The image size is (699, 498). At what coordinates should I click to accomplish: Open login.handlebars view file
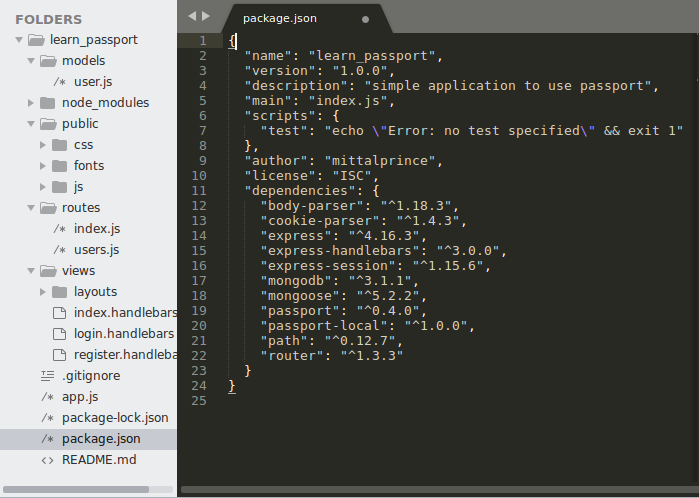(124, 334)
